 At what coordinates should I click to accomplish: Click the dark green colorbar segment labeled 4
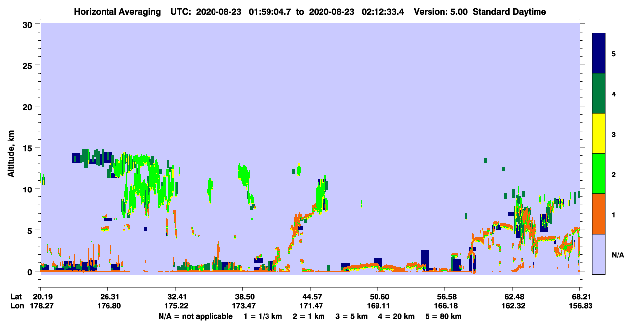point(599,94)
